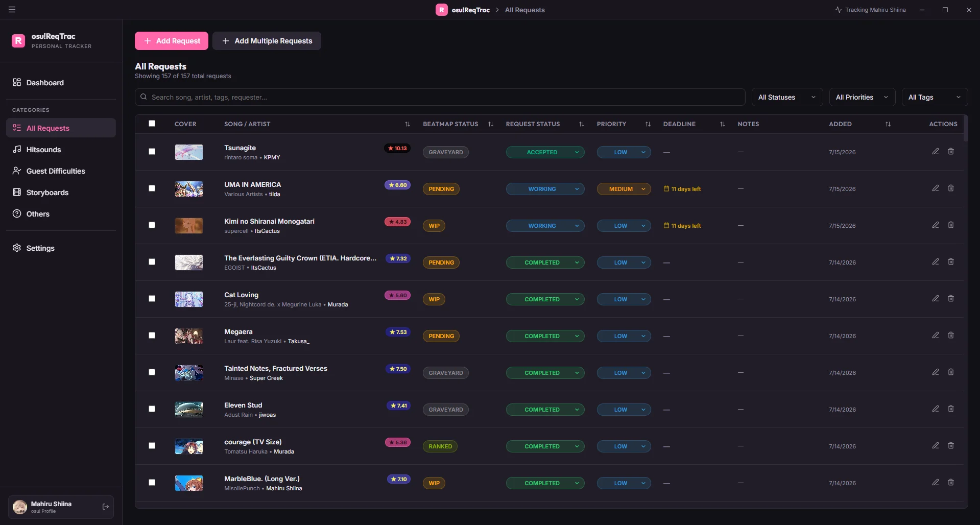980x525 pixels.
Task: Change Tsunagite's ACCEPTED request status
Action: 545,152
